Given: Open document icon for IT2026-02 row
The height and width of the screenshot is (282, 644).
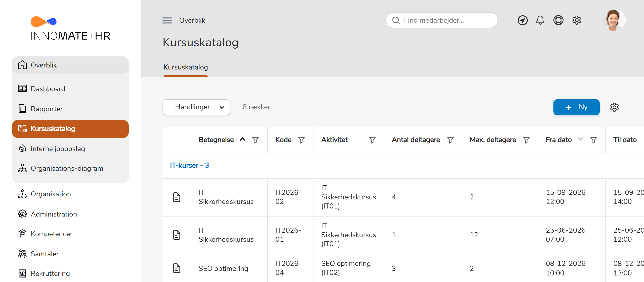Looking at the screenshot, I should click(177, 197).
